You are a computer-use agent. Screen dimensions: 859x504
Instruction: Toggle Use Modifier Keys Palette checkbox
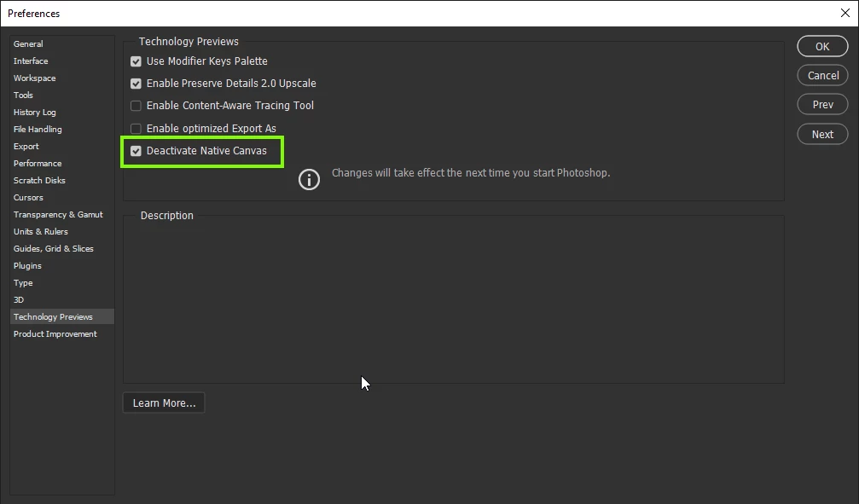[136, 61]
